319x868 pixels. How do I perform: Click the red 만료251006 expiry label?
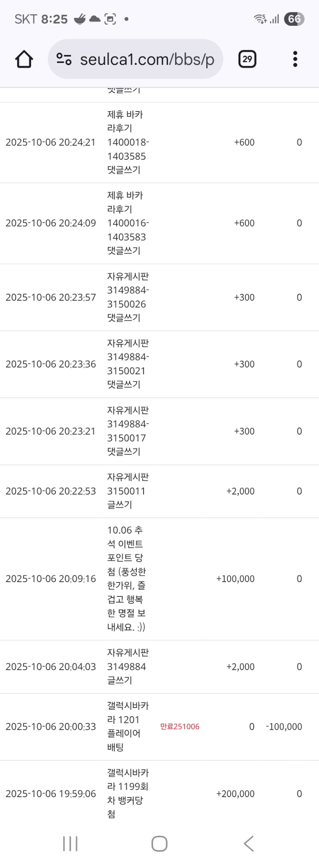click(180, 727)
